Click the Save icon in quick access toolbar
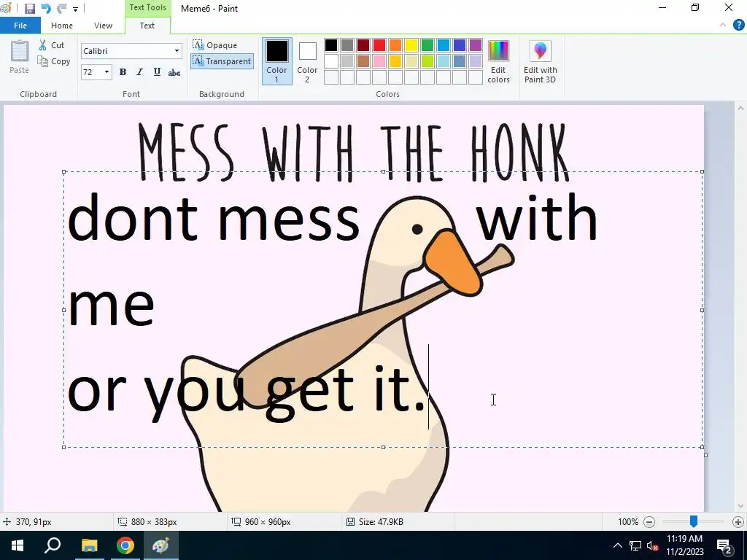Image resolution: width=747 pixels, height=560 pixels. (x=29, y=9)
